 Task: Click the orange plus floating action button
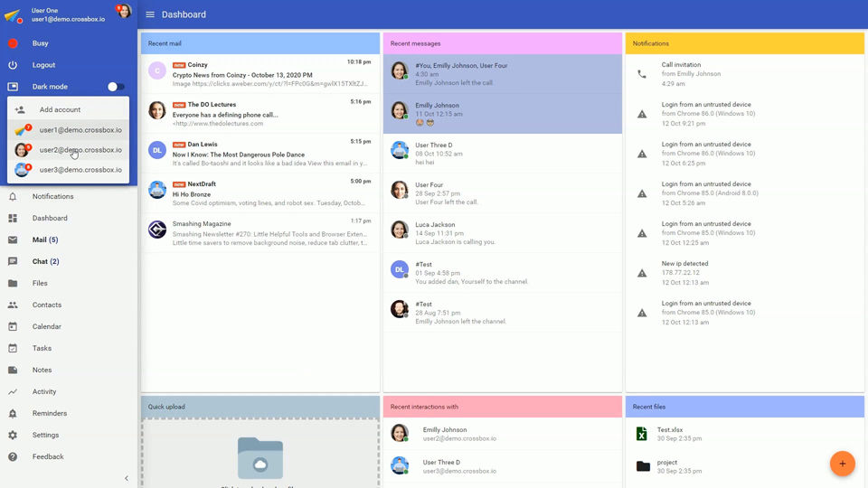[842, 464]
